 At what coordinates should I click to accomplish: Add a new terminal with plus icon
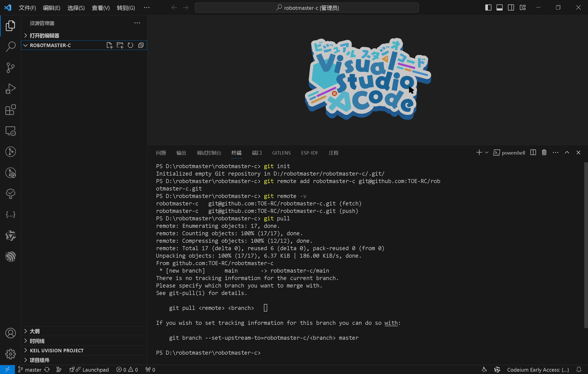(x=479, y=152)
